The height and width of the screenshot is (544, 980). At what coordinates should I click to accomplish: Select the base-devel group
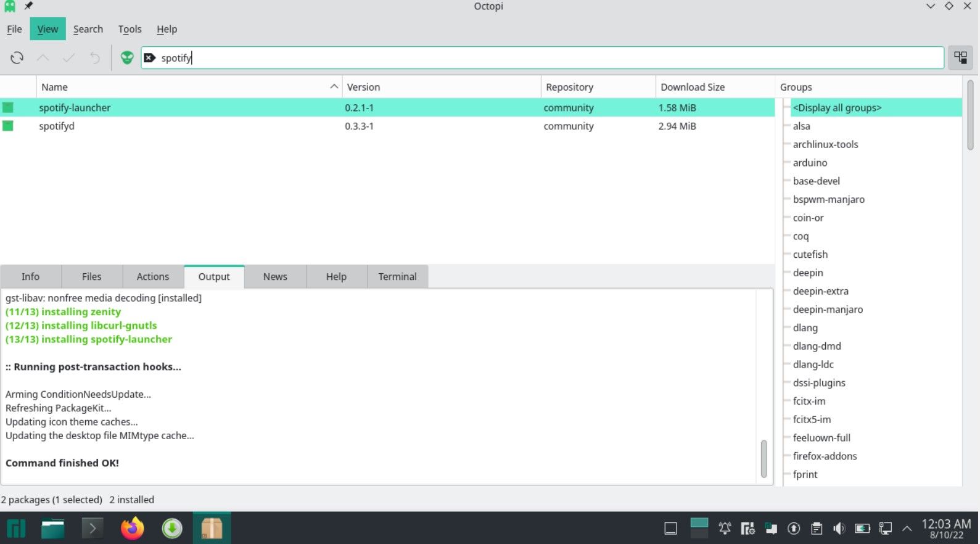tap(817, 181)
